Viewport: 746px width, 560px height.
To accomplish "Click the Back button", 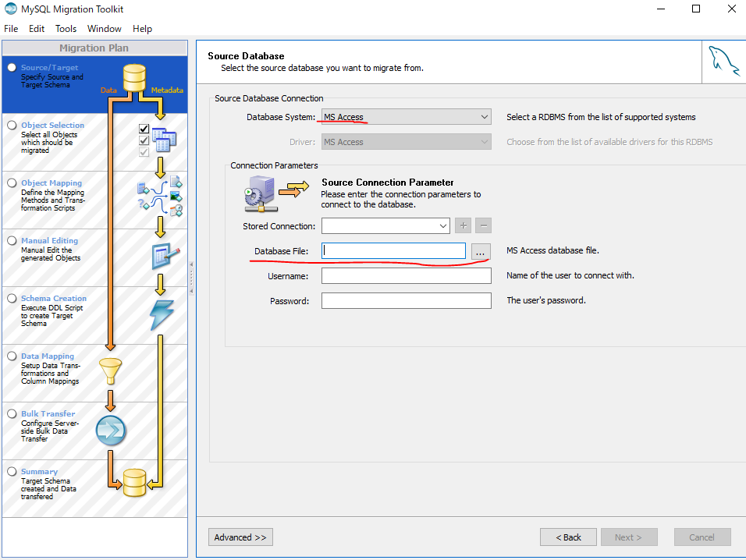I will 568,537.
